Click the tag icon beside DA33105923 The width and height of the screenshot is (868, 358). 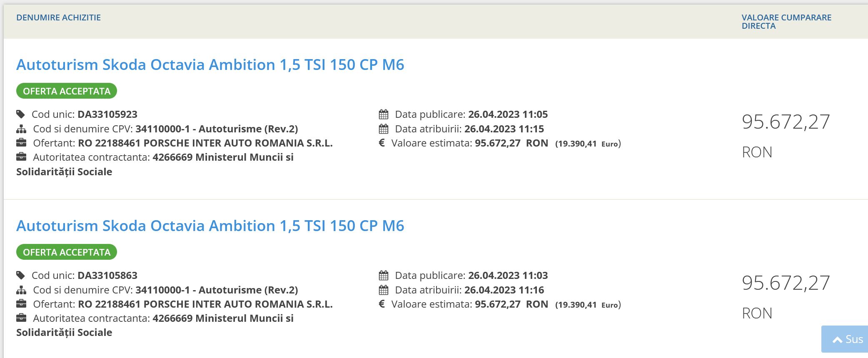click(x=20, y=114)
